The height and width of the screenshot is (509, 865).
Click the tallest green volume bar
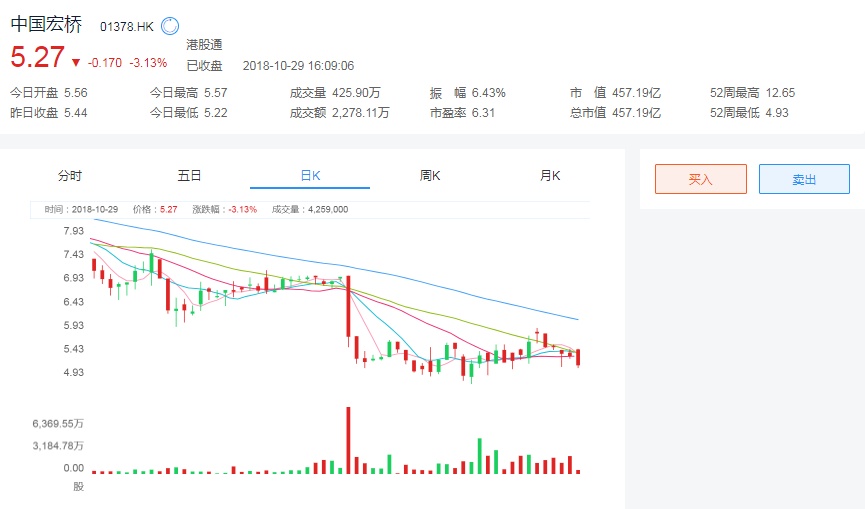point(480,455)
